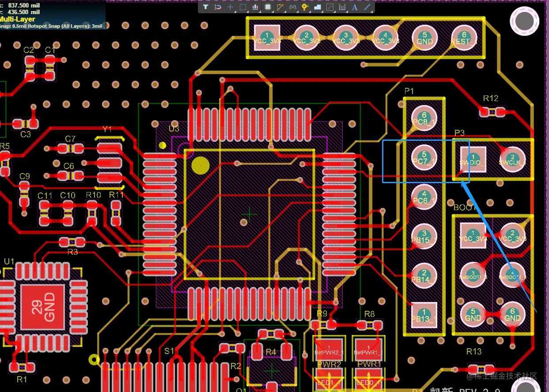549x392 pixels.
Task: Select the NetBOOT1_4 pad
Action: [512, 275]
